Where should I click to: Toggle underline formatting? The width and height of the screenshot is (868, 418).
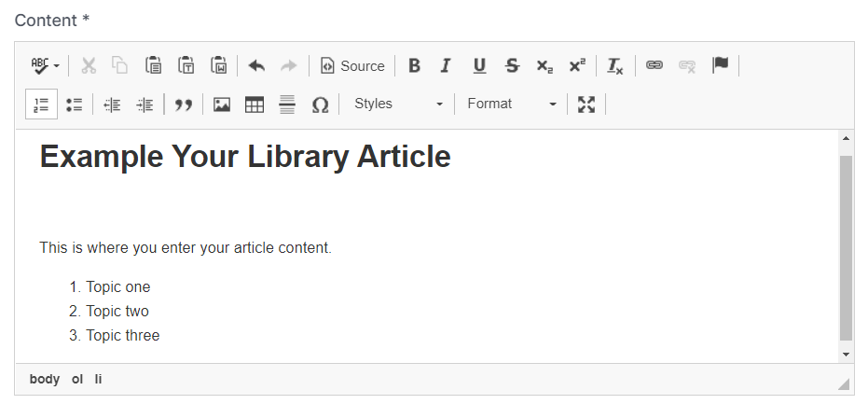tap(479, 66)
